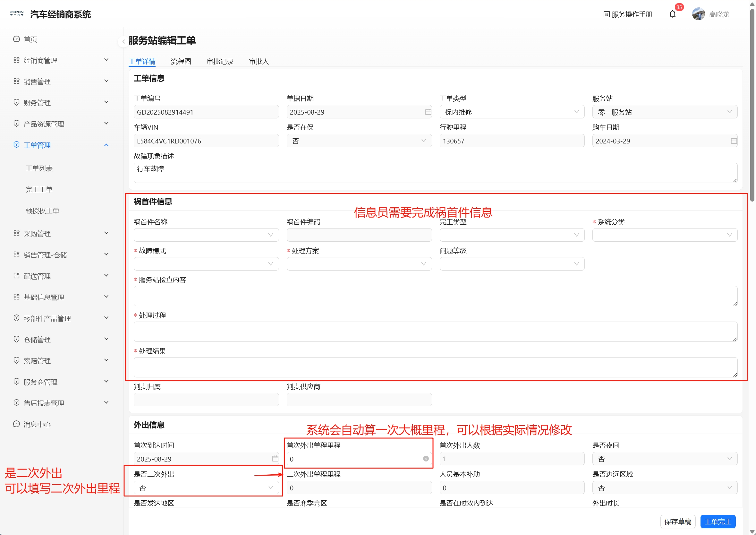The height and width of the screenshot is (535, 756).
Task: Open the 是否夜间 dropdown
Action: 665,459
